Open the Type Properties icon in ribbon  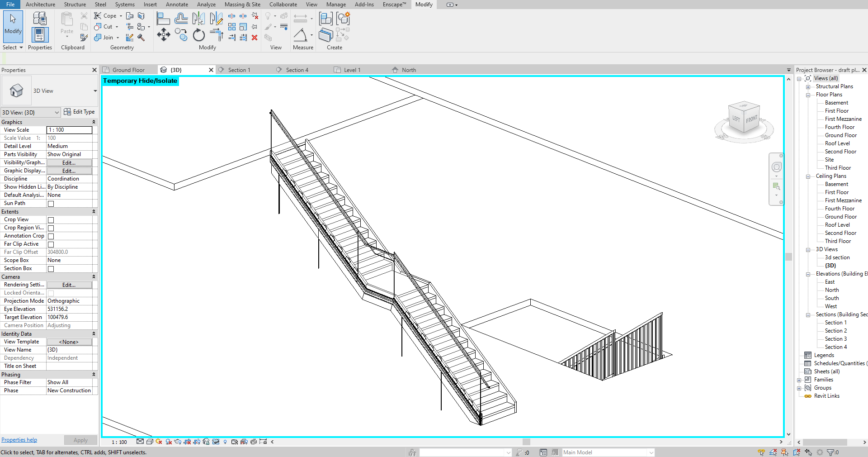(40, 19)
